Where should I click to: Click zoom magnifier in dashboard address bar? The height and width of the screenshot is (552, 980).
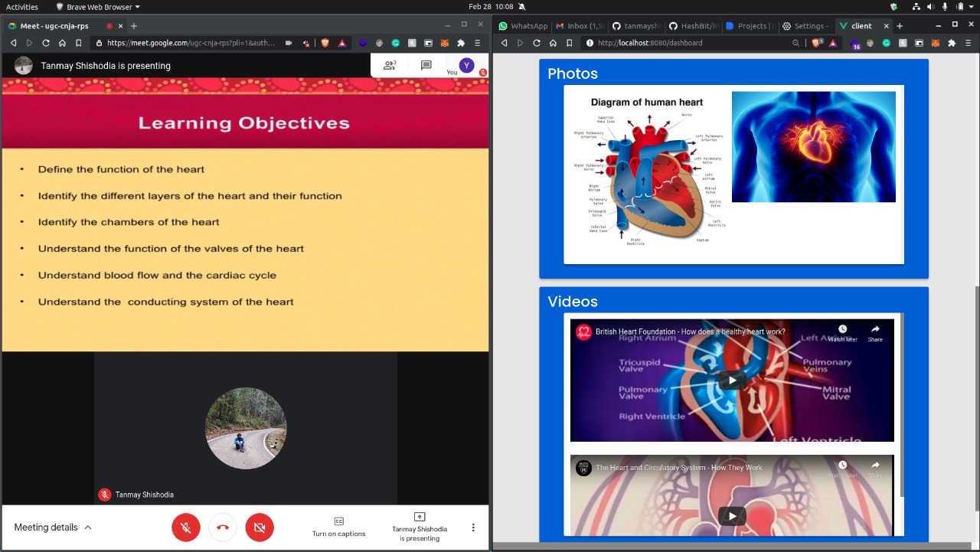coord(796,43)
